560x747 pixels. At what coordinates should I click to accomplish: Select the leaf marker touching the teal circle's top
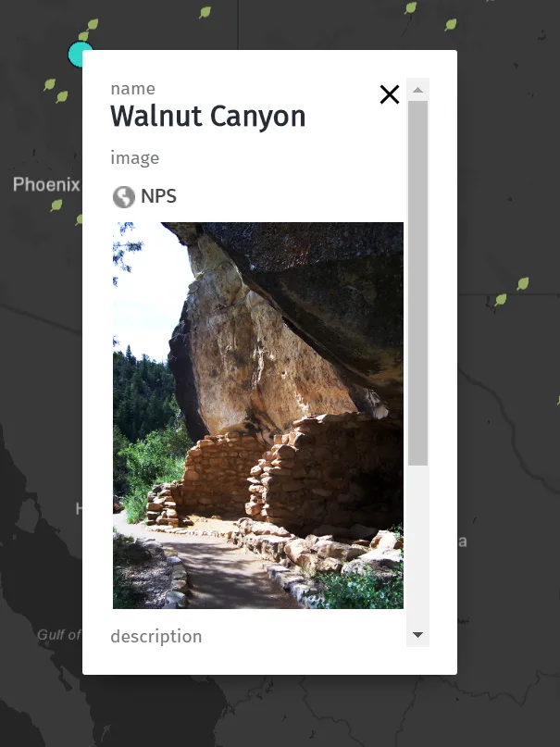coord(83,36)
